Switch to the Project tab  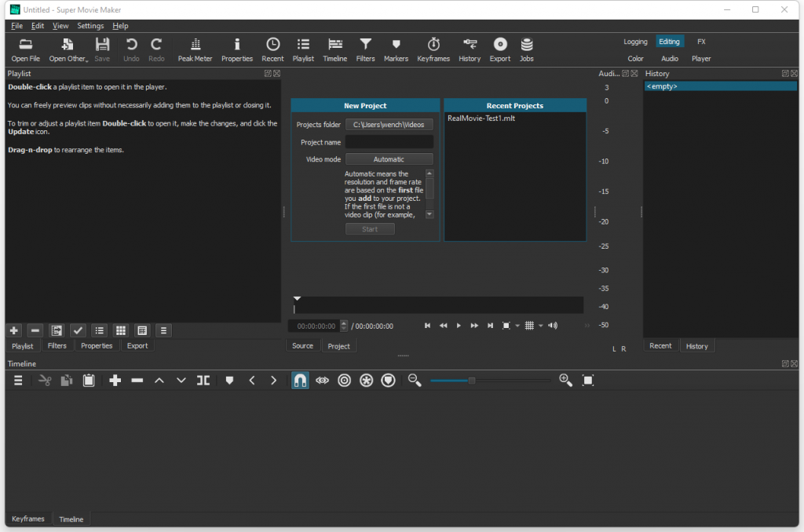coord(338,346)
